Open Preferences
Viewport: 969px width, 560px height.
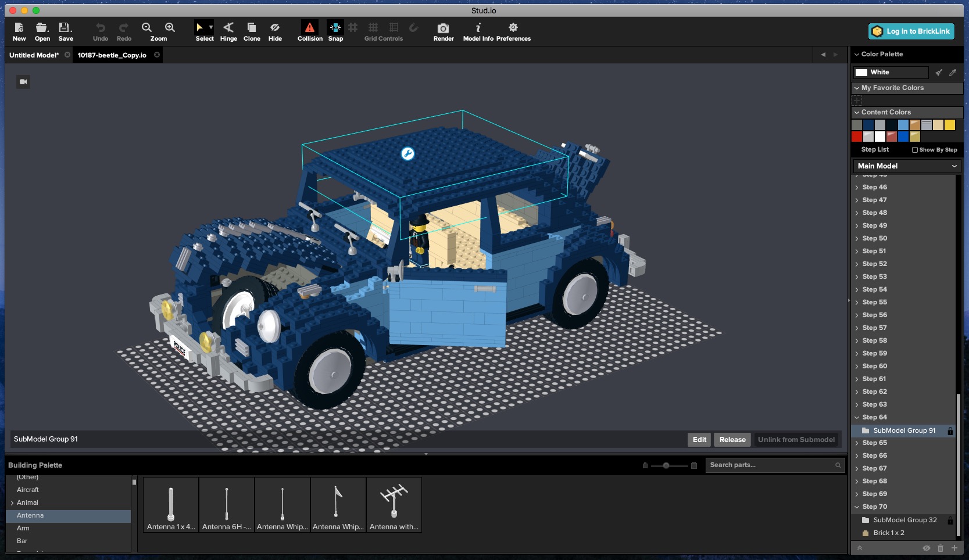pos(513,31)
